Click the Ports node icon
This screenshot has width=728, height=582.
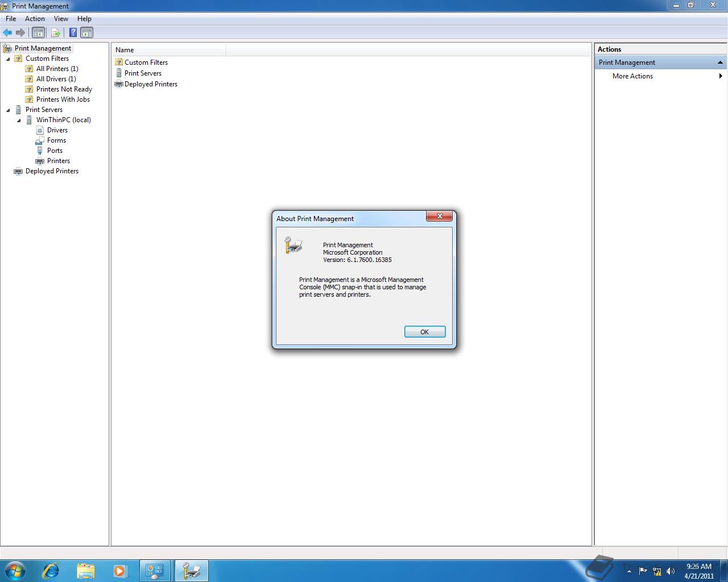[40, 151]
